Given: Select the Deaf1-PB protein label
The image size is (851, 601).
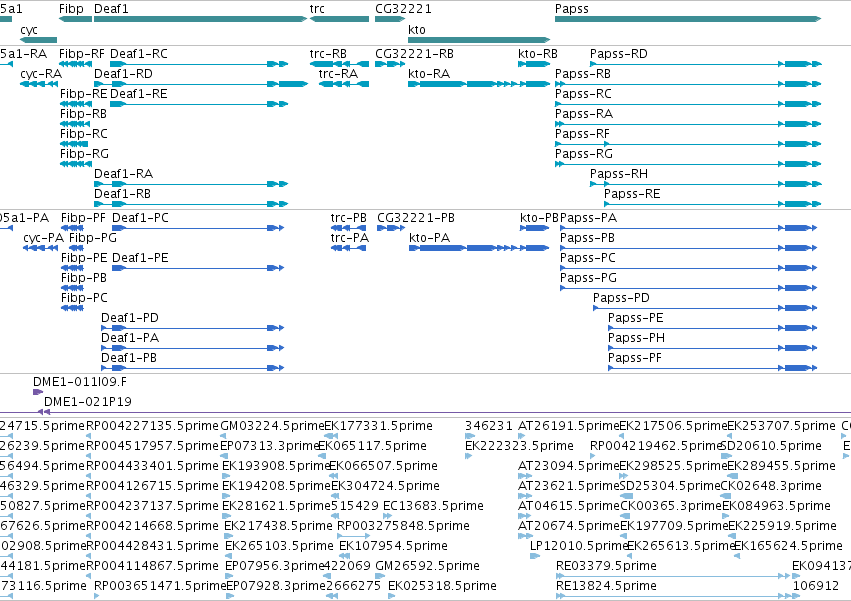Looking at the screenshot, I should pos(129,358).
